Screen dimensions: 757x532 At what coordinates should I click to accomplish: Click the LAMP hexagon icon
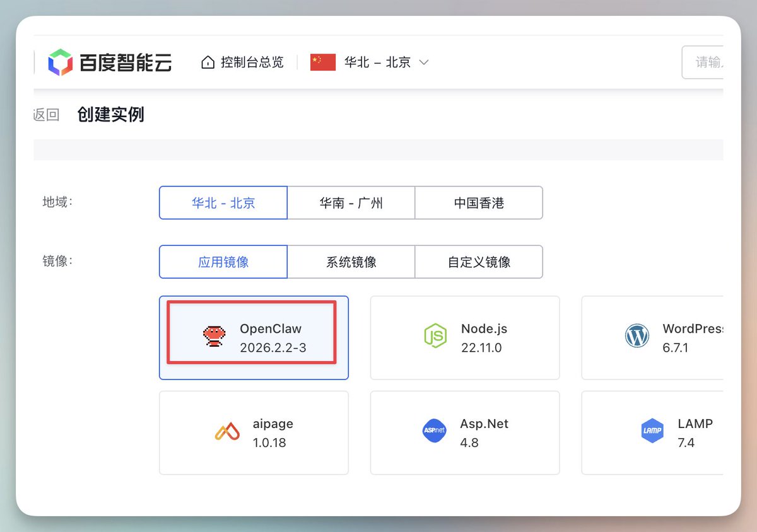[x=652, y=431]
